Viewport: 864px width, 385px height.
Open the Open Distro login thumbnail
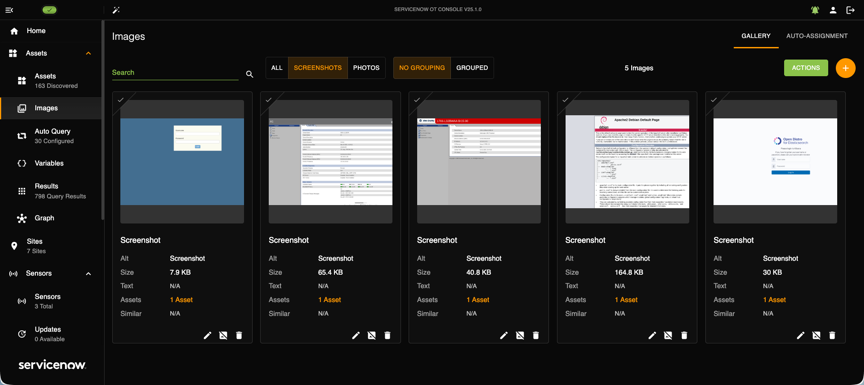point(775,161)
